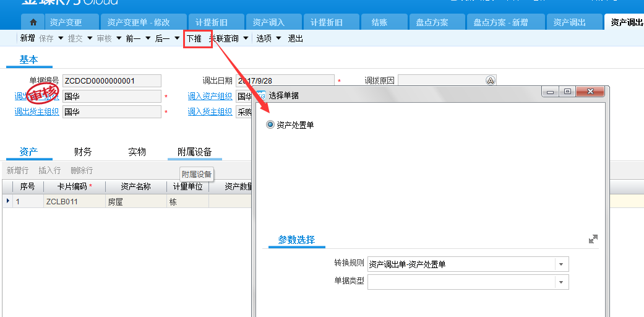Click the 下推 toolbar button
Image resolution: width=644 pixels, height=317 pixels.
coord(194,38)
